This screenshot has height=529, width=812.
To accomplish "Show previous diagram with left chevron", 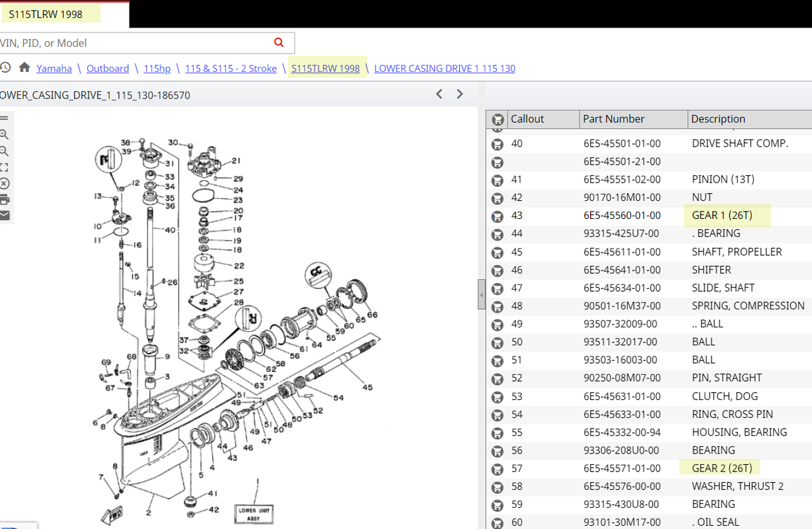I will [439, 95].
